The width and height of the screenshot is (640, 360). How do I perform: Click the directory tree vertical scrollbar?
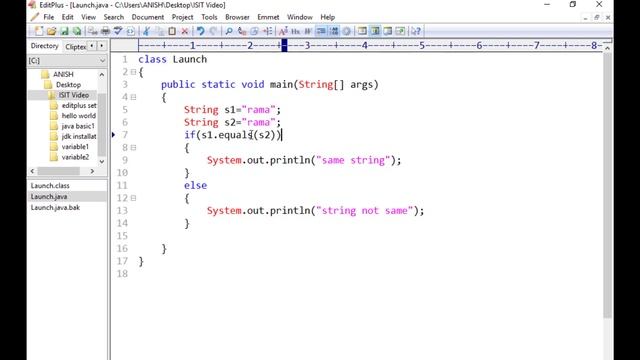pos(102,118)
